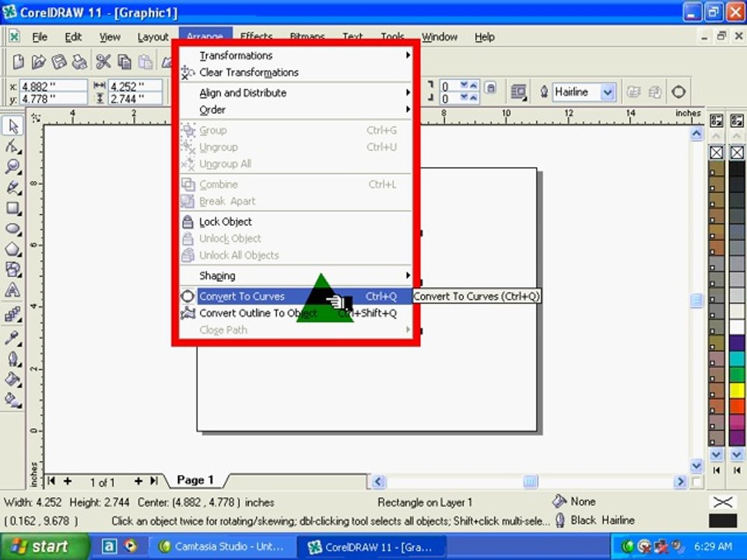Expand the Order submenu
Viewport: 747px width, 560px height.
click(296, 110)
